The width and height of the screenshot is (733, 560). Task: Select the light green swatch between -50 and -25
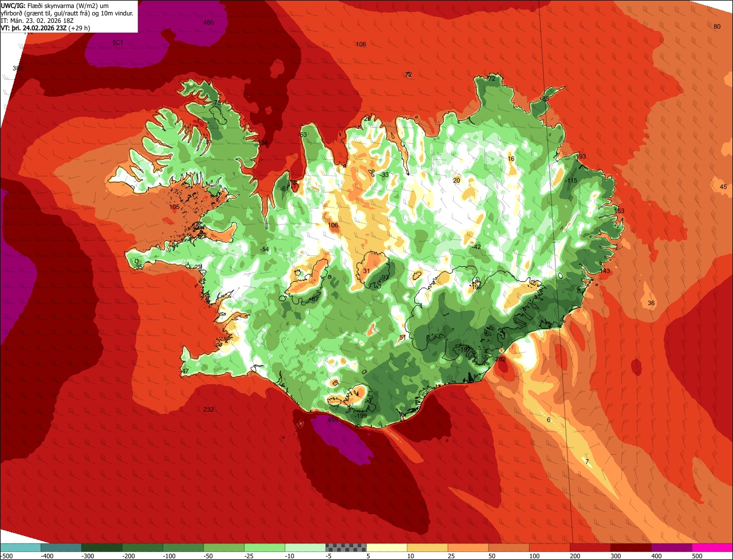[223, 547]
